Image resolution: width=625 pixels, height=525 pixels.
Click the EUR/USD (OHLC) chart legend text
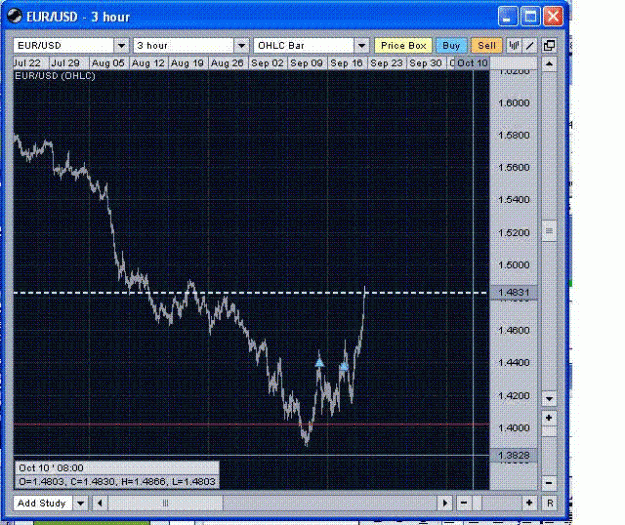[x=55, y=76]
